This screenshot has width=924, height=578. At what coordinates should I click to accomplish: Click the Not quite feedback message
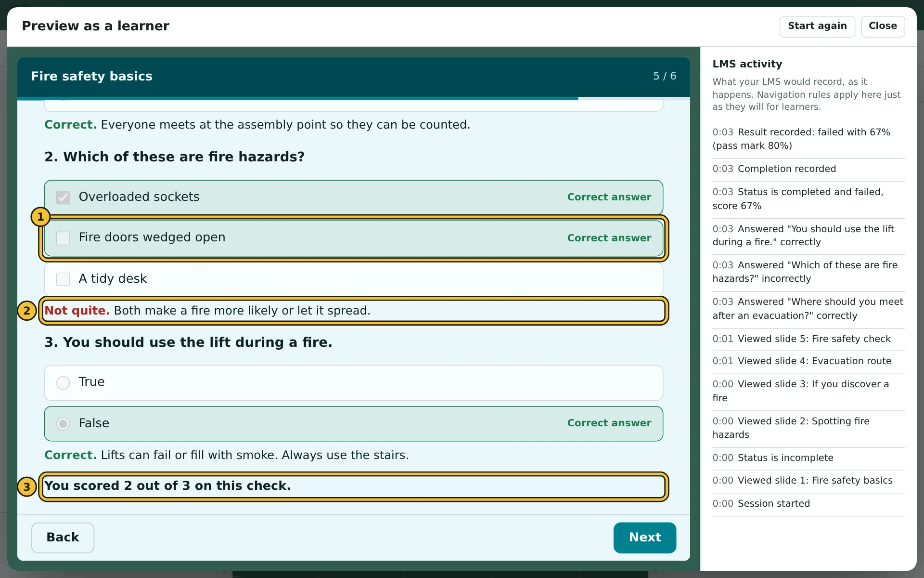click(x=207, y=311)
